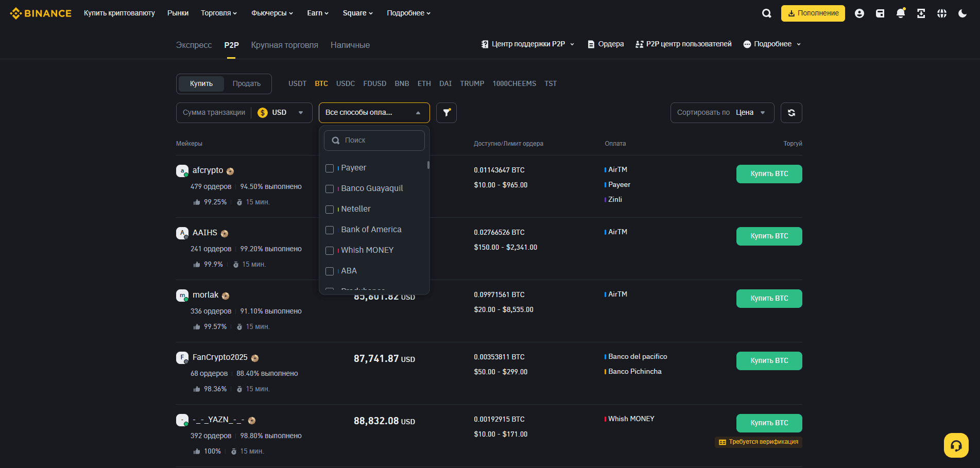Click the USD coin icon

pyautogui.click(x=263, y=113)
